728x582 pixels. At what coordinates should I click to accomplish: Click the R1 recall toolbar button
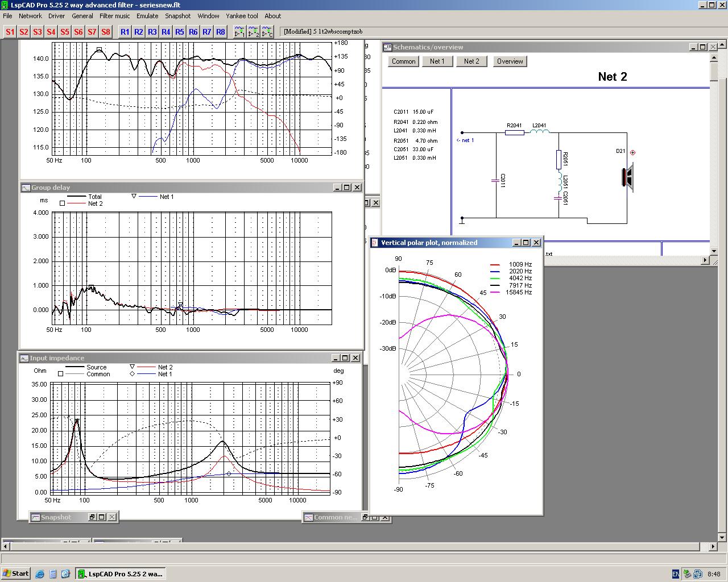(x=125, y=32)
